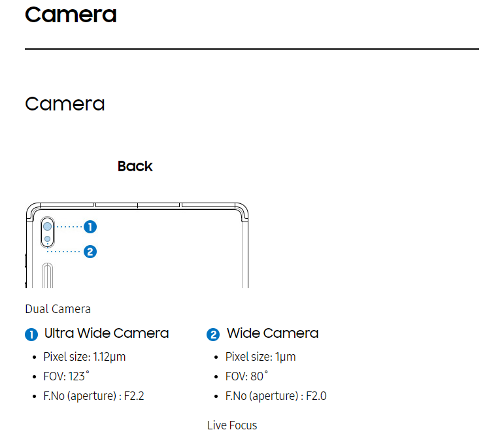
Task: Click the Wide Camera heading
Action: click(273, 333)
